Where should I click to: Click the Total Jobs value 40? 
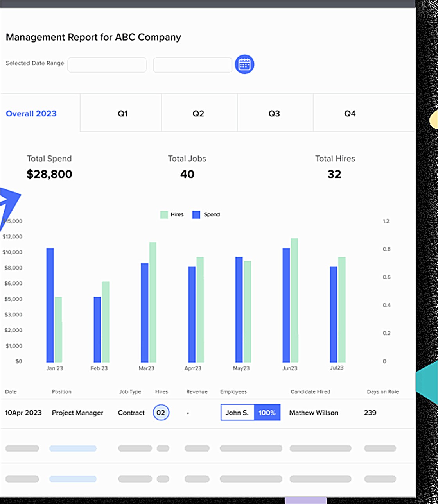pyautogui.click(x=187, y=174)
